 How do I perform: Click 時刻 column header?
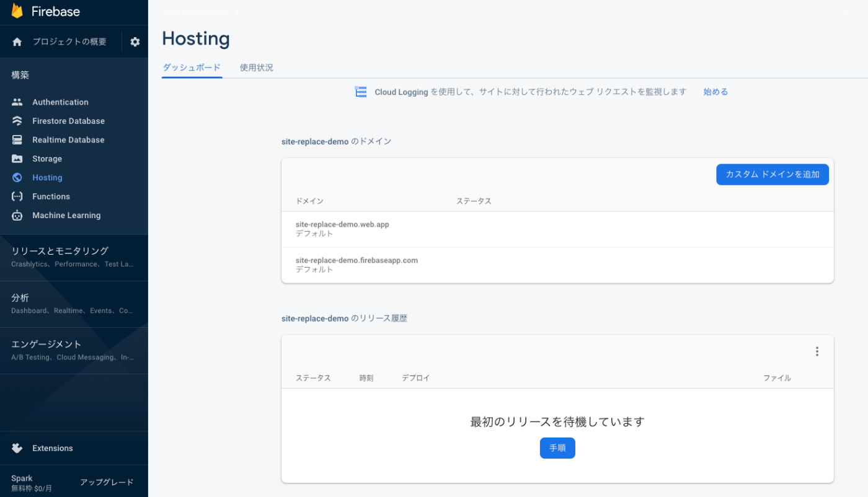366,378
